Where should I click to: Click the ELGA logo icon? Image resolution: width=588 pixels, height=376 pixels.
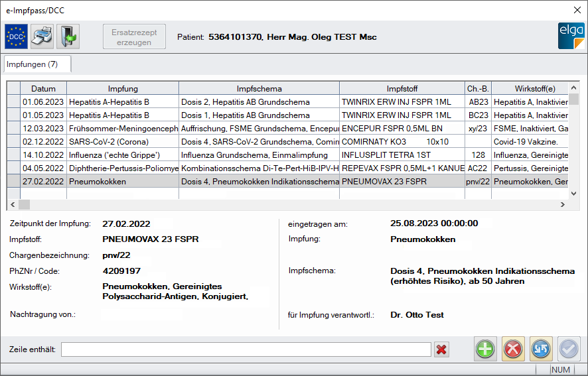click(x=571, y=36)
